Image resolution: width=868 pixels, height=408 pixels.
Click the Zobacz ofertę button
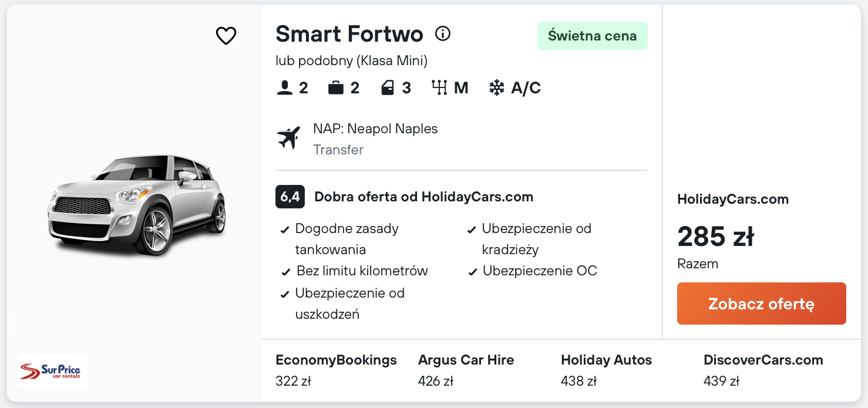[x=762, y=304]
